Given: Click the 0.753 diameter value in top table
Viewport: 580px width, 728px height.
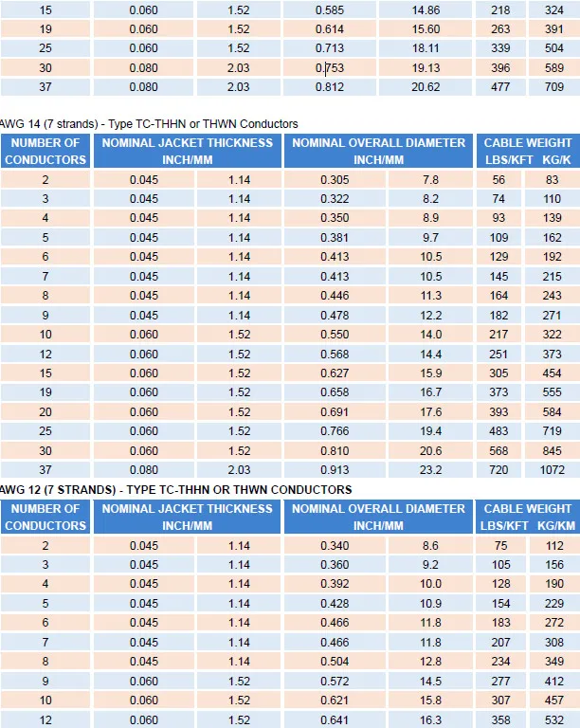Looking at the screenshot, I should click(329, 68).
